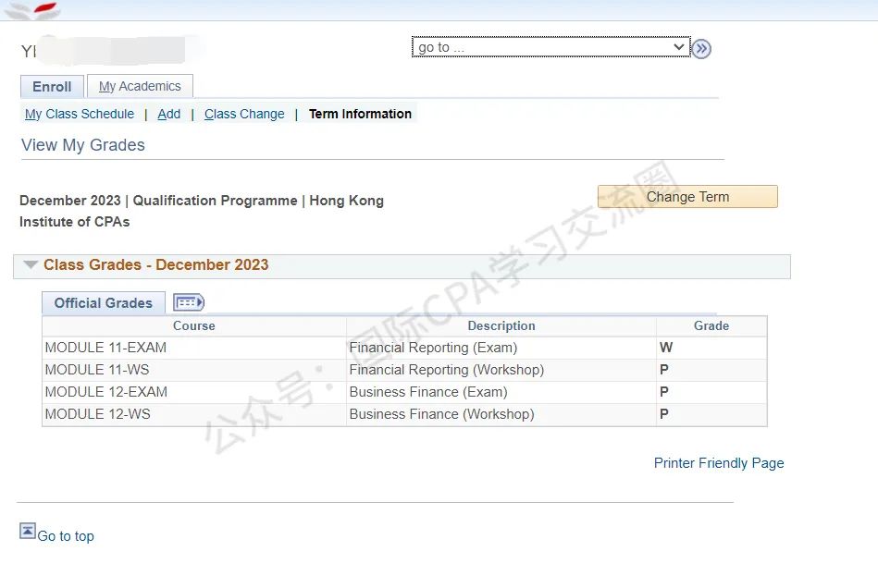Open My Class Schedule
Image resolution: width=878 pixels, height=588 pixels.
click(80, 114)
